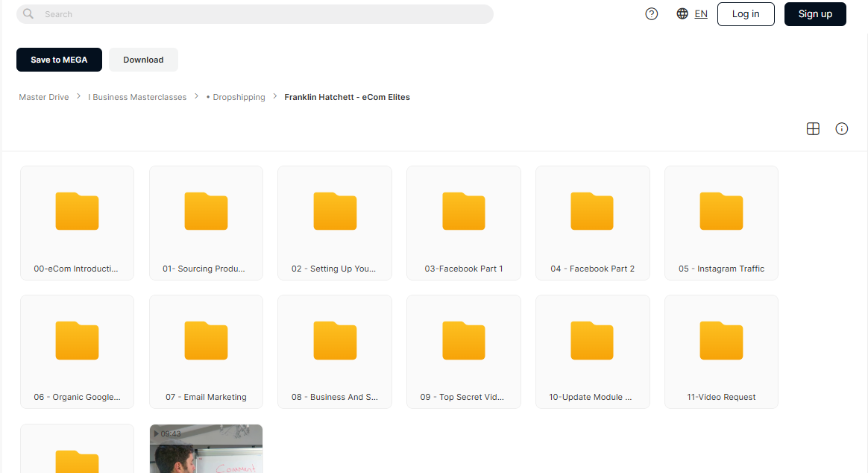Screen dimensions: 868x473
Task: Open the 10-Update Module folder icon
Action: 592,340
